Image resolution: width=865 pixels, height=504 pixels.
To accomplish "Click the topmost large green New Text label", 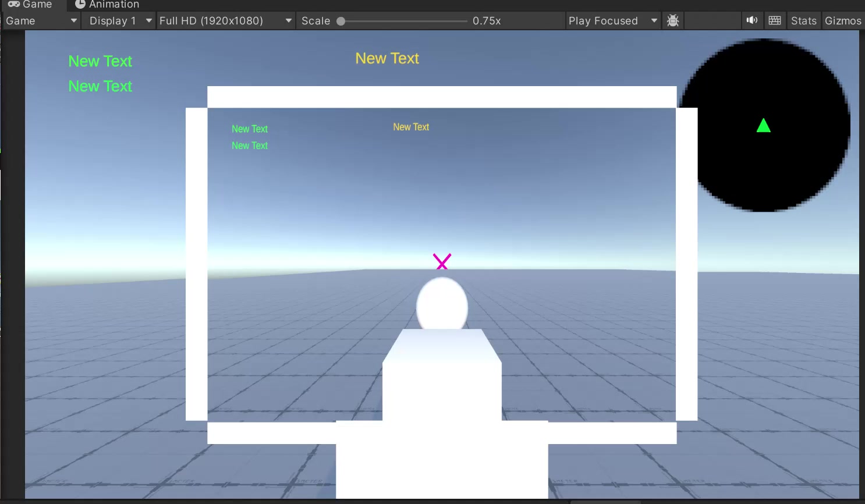I will click(100, 61).
